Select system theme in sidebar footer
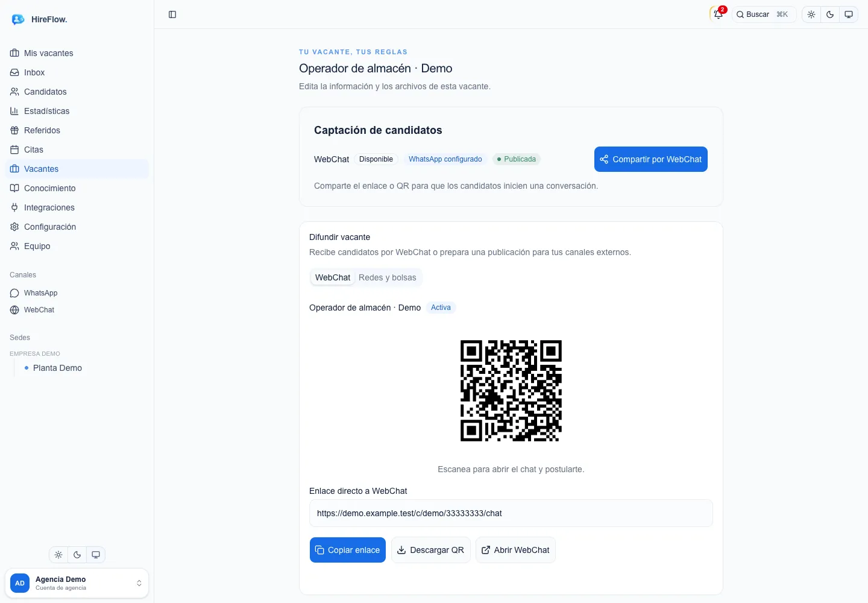 point(96,555)
